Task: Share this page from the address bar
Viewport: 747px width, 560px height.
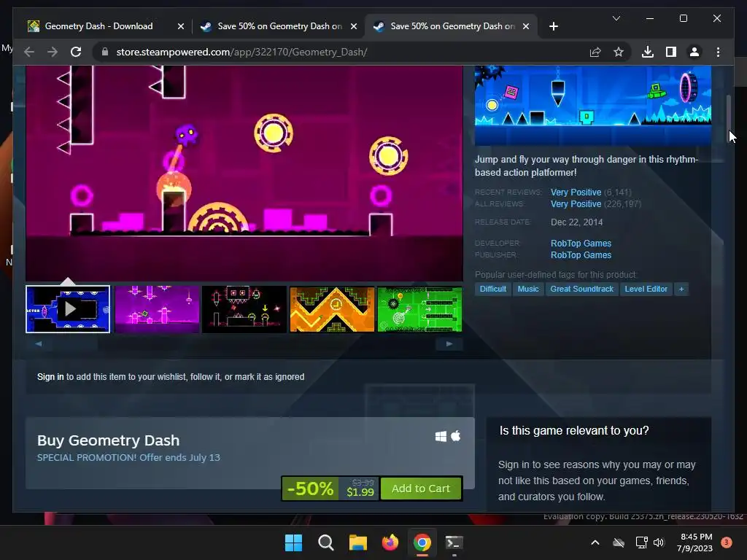Action: [x=595, y=52]
